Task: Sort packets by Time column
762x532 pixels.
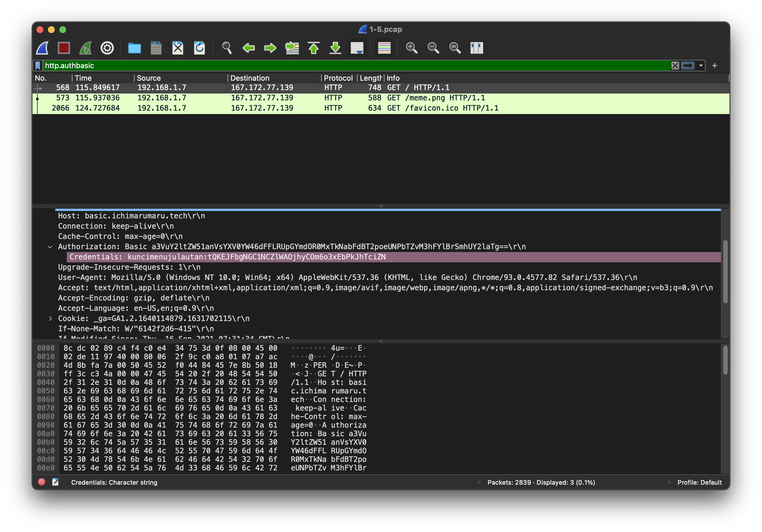Action: coord(103,78)
